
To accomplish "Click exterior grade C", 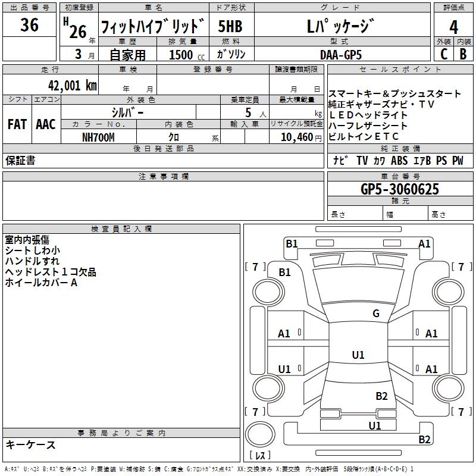I will [444, 54].
